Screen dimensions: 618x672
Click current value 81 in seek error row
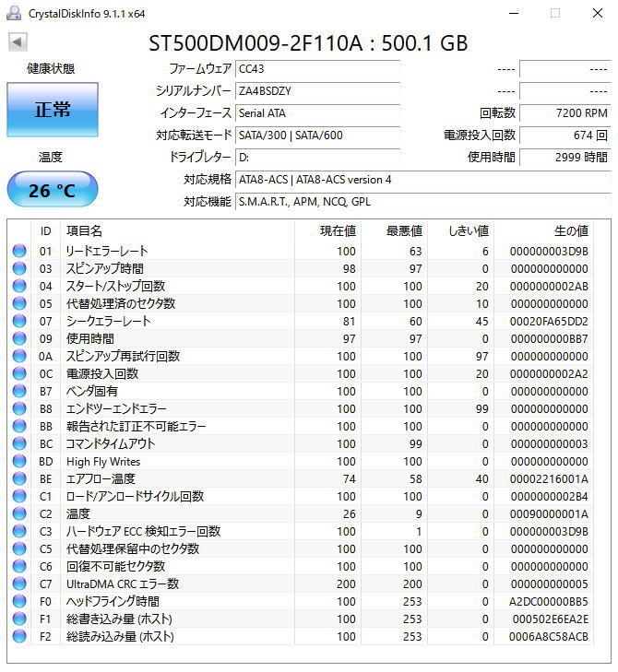point(349,322)
